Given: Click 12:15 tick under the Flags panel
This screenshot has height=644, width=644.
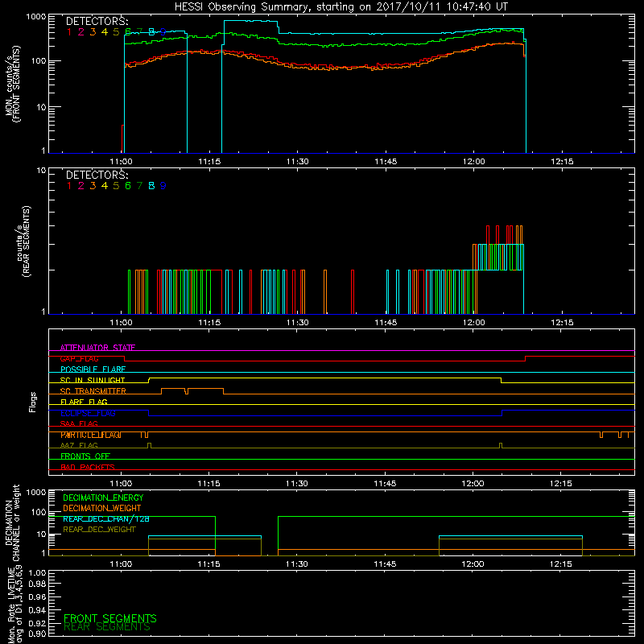Looking at the screenshot, I should pos(560,484).
